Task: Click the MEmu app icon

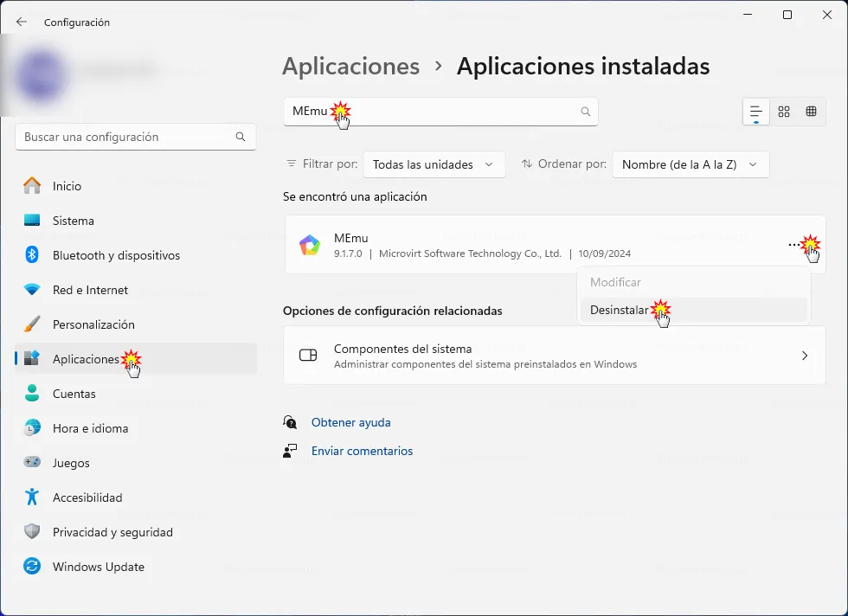Action: [x=310, y=245]
